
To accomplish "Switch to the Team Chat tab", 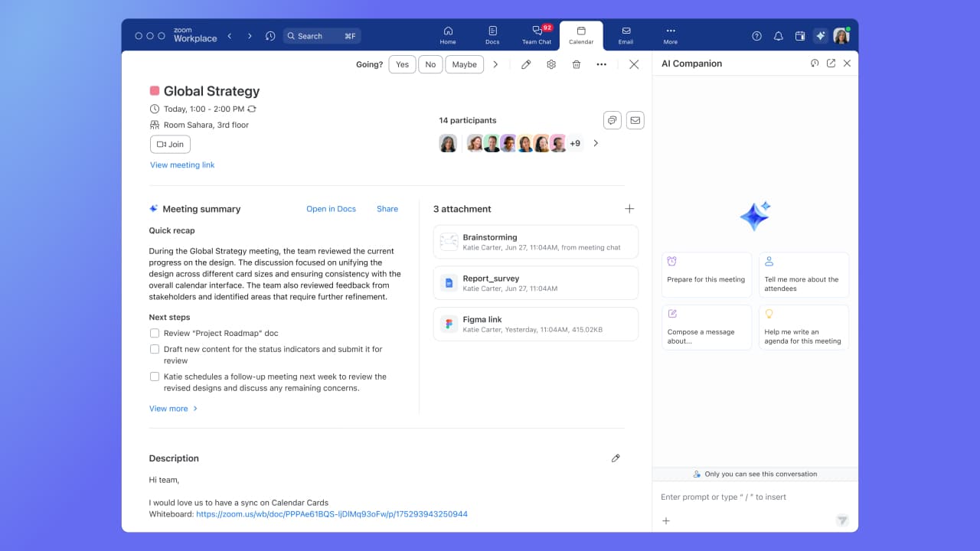I will pos(537,35).
